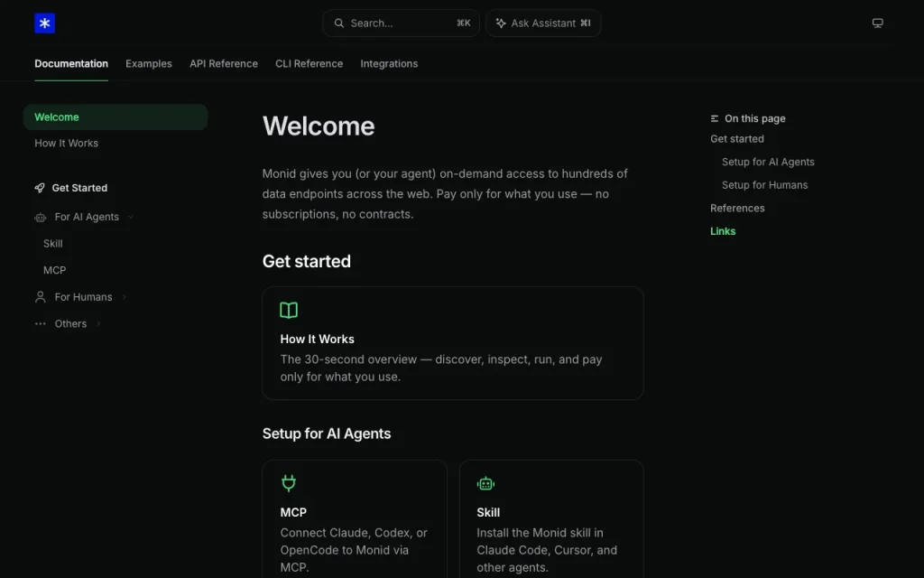Image resolution: width=924 pixels, height=578 pixels.
Task: Click the Welcome page title
Action: coord(319,126)
